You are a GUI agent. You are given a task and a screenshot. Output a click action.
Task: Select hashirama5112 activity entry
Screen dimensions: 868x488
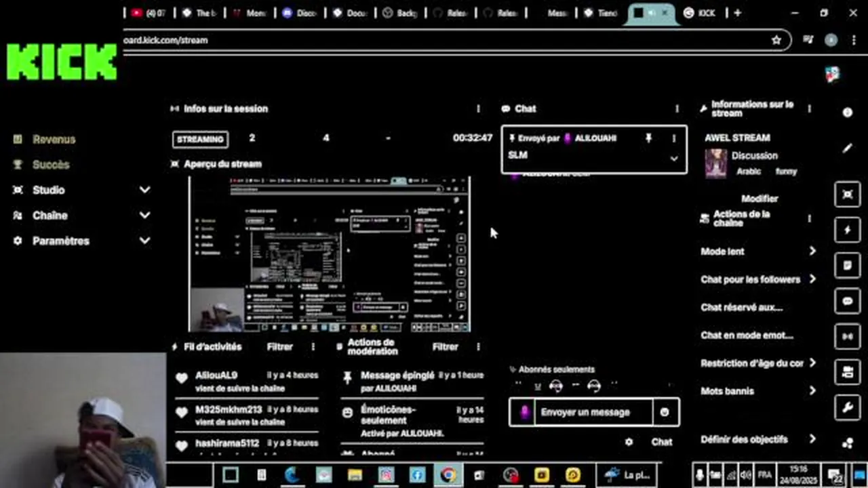[246, 445]
